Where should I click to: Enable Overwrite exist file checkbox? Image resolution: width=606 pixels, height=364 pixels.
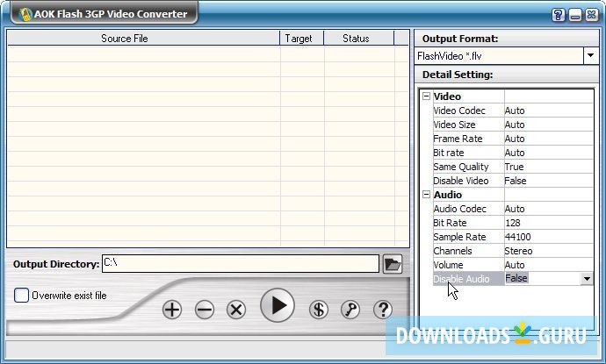(x=21, y=296)
